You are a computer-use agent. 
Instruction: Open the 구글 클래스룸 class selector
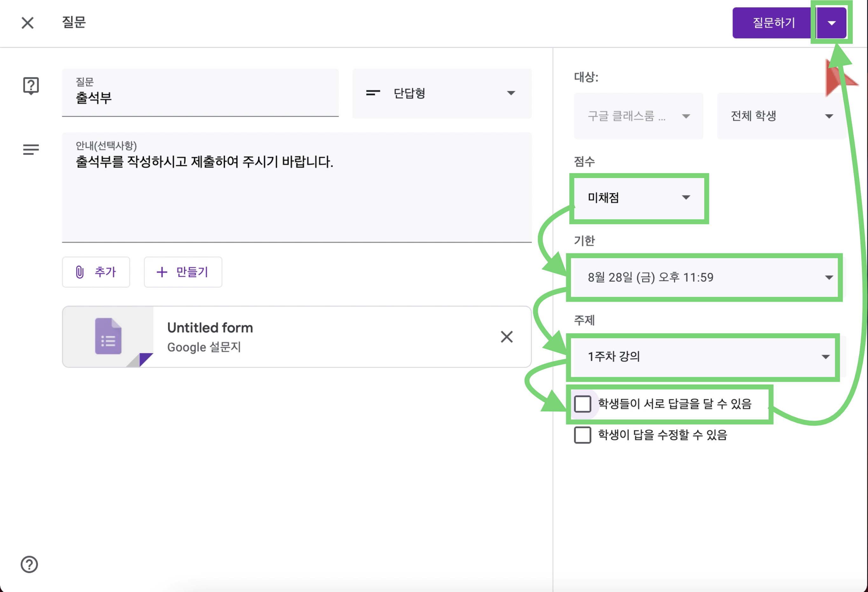tap(638, 116)
